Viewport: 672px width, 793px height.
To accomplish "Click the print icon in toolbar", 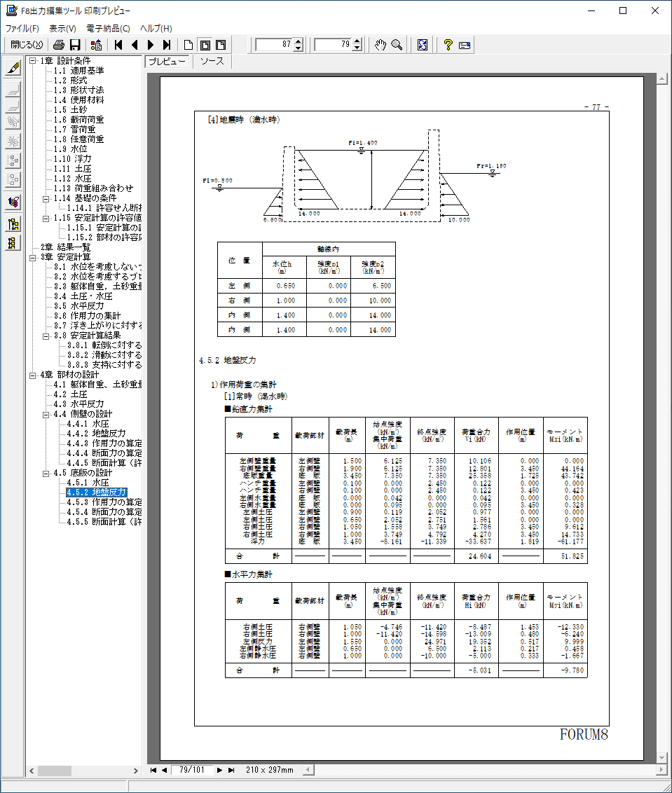I will click(x=59, y=45).
